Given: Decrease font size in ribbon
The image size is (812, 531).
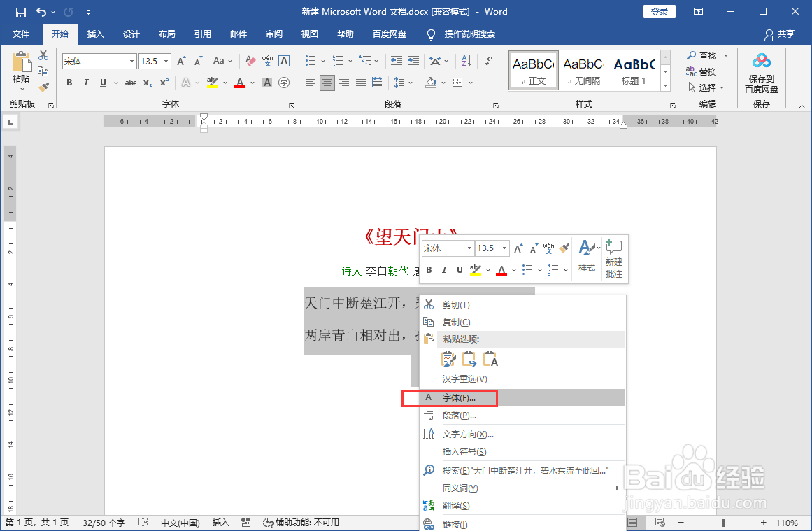Looking at the screenshot, I should click(x=199, y=61).
